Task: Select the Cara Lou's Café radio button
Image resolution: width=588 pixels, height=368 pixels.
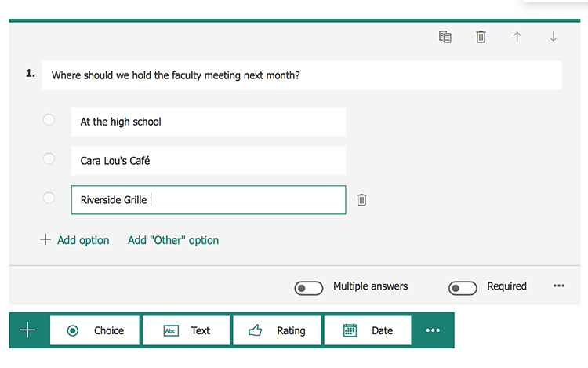Action: tap(49, 159)
